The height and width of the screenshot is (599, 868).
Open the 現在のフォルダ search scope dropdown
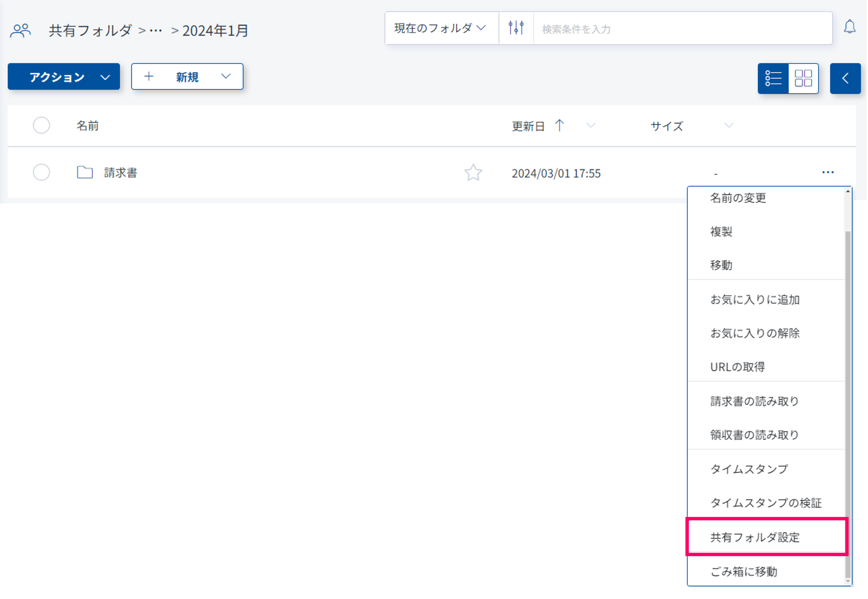(x=440, y=28)
